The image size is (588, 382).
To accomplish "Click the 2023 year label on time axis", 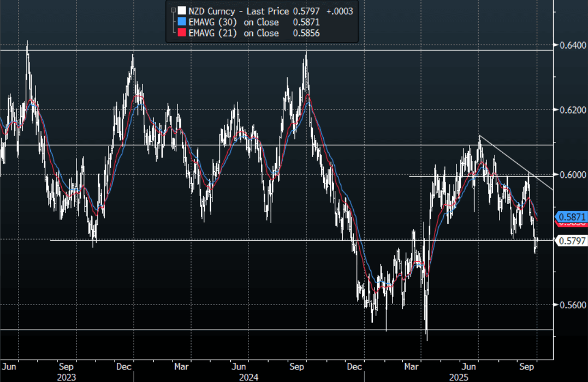I will (x=66, y=377).
